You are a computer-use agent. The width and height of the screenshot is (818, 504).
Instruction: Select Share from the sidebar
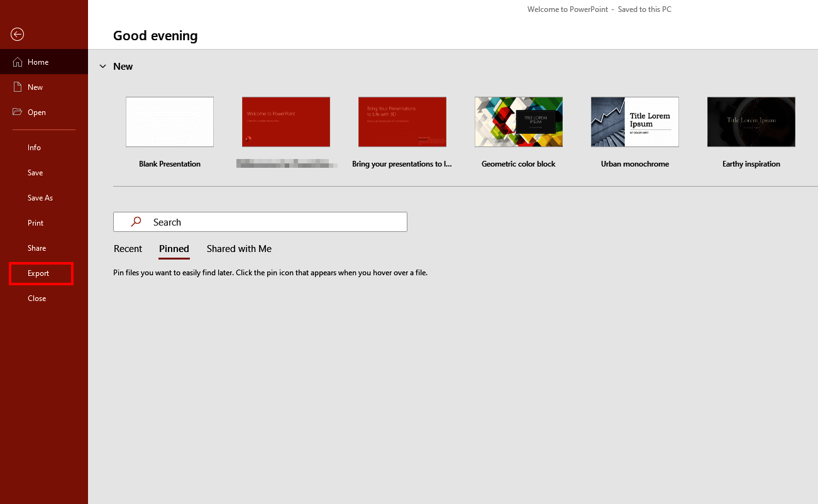36,248
